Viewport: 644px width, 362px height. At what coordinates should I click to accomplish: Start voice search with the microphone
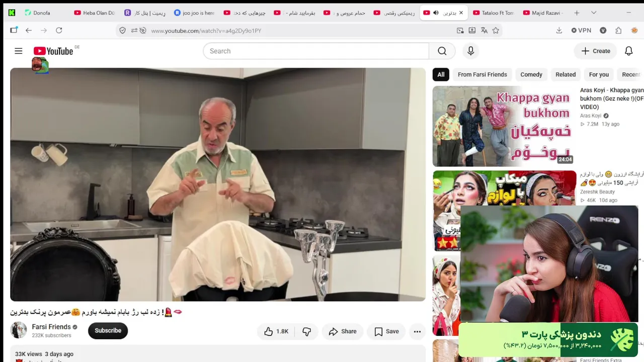[471, 51]
